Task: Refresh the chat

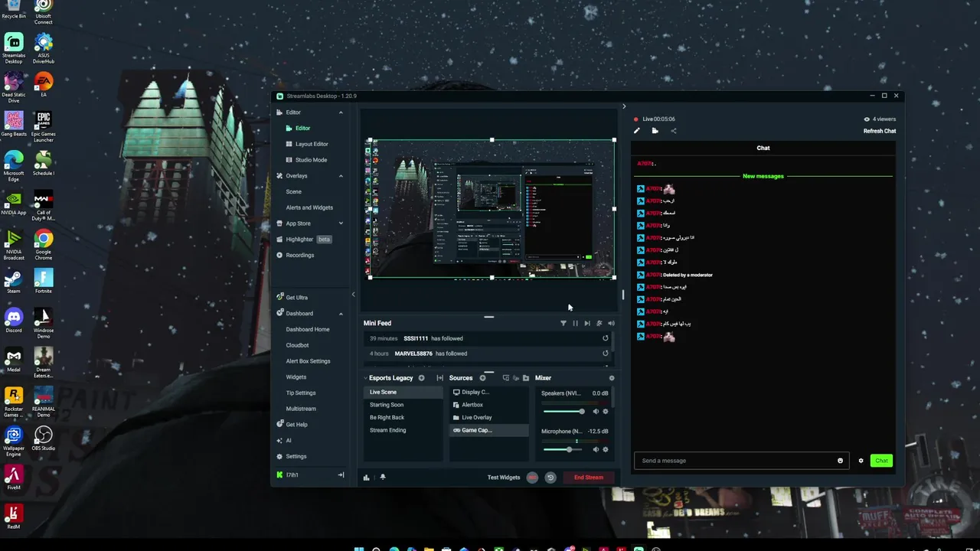Action: 880,131
